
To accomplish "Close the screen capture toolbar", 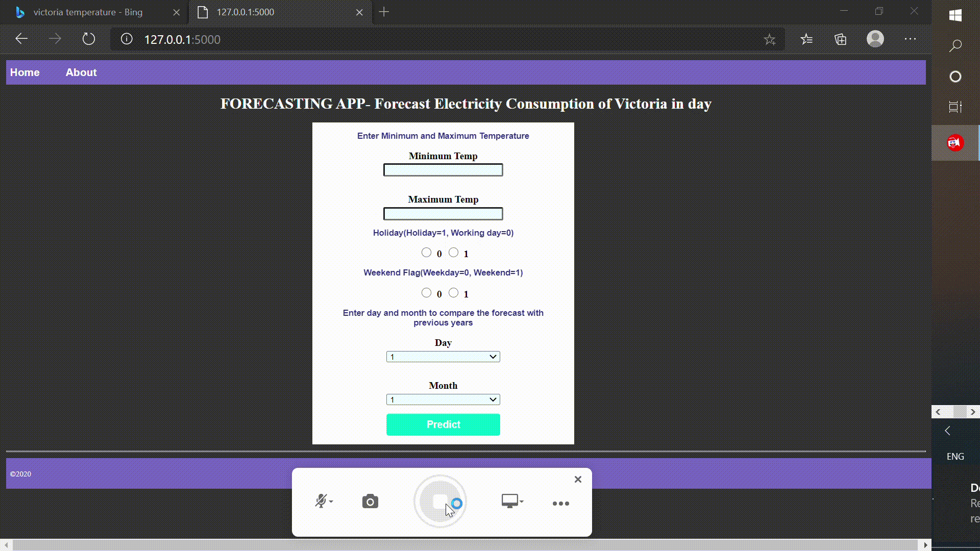I will (x=577, y=479).
